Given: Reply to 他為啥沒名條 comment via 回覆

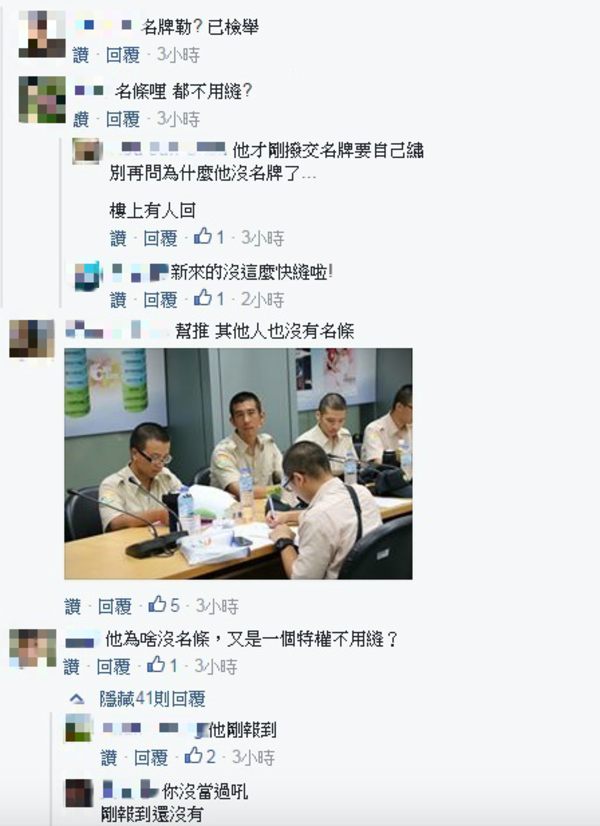Looking at the screenshot, I should [114, 666].
